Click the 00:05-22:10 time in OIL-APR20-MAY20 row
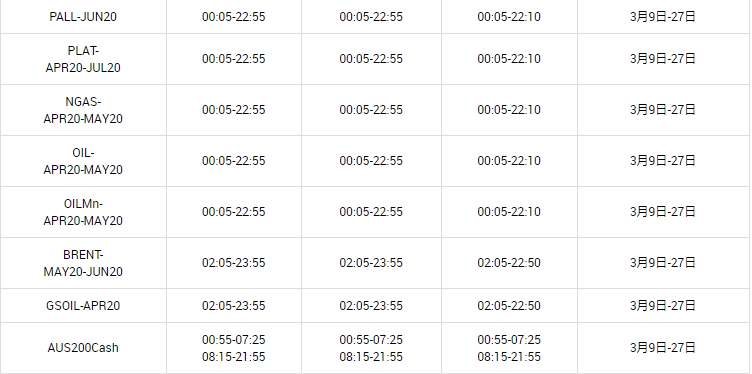Image resolution: width=752 pixels, height=374 pixels. click(x=509, y=161)
